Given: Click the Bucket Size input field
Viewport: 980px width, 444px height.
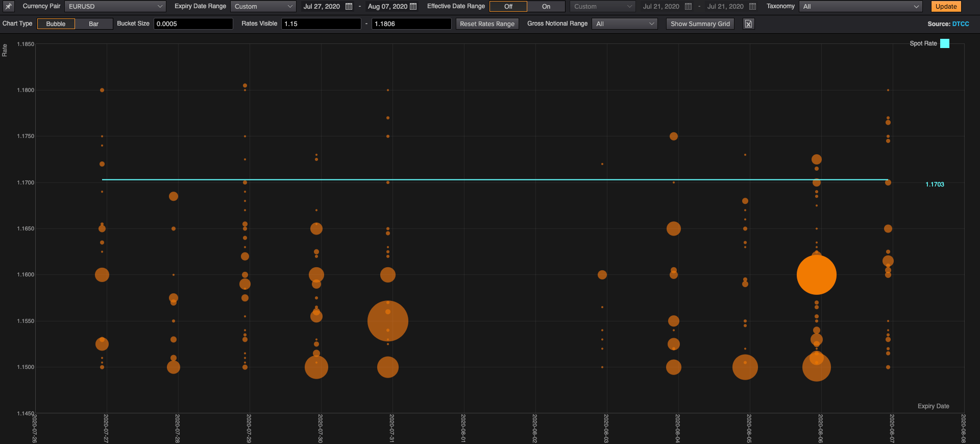Looking at the screenshot, I should point(193,24).
